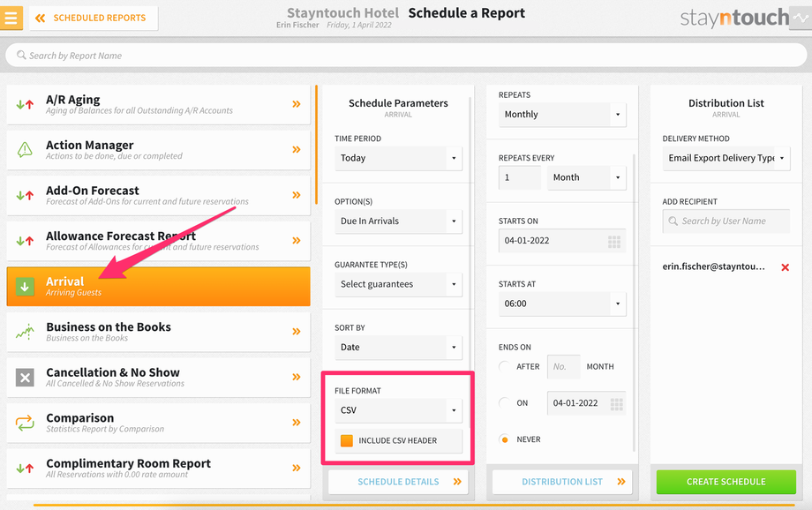Open Complimentary Room Report chevron
This screenshot has width=812, height=510.
(297, 468)
